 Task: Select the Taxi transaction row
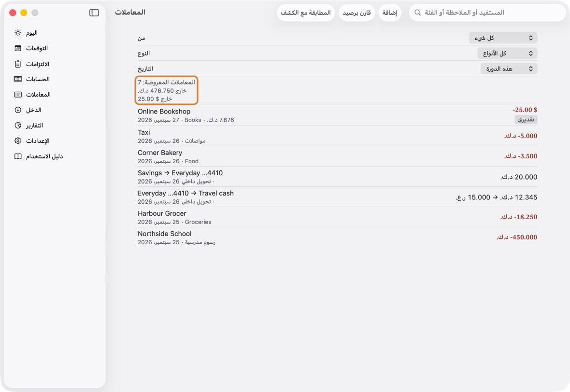337,136
